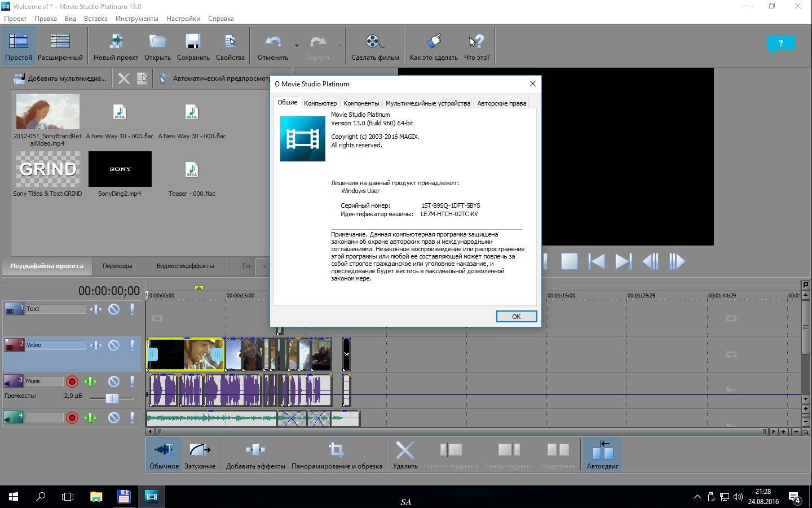Close the About Movie Studio dialog
The width and height of the screenshot is (812, 508).
click(x=532, y=84)
